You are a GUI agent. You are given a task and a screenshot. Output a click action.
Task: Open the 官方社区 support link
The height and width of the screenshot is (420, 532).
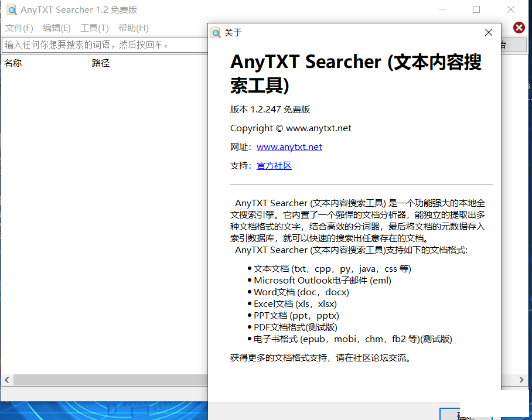[x=274, y=166]
